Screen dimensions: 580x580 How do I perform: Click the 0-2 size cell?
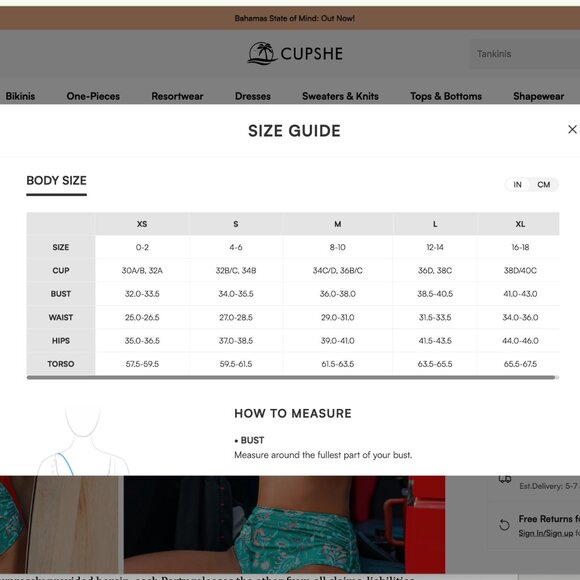pyautogui.click(x=142, y=247)
